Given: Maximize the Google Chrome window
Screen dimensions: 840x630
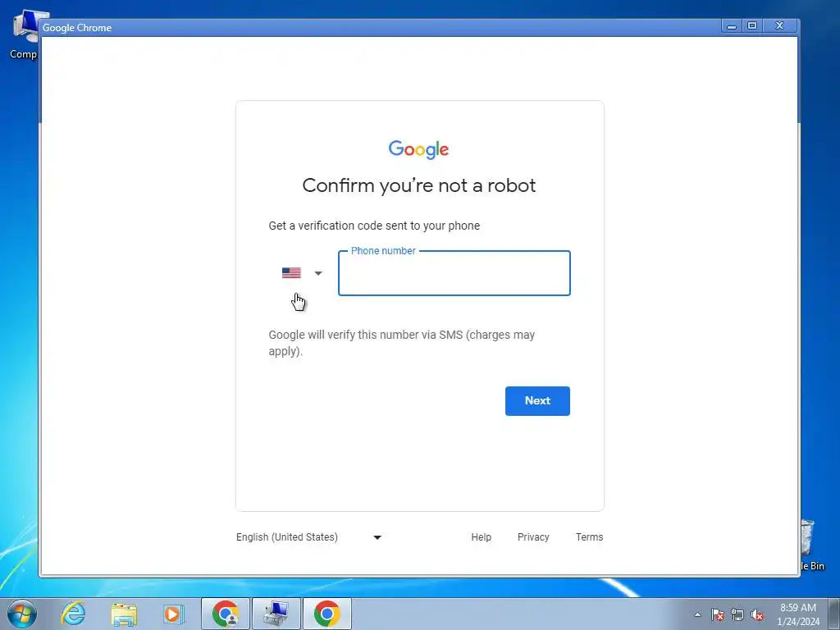Looking at the screenshot, I should coord(752,25).
